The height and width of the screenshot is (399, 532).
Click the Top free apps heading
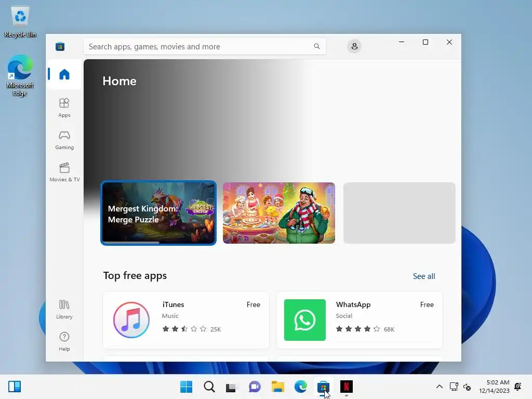135,275
